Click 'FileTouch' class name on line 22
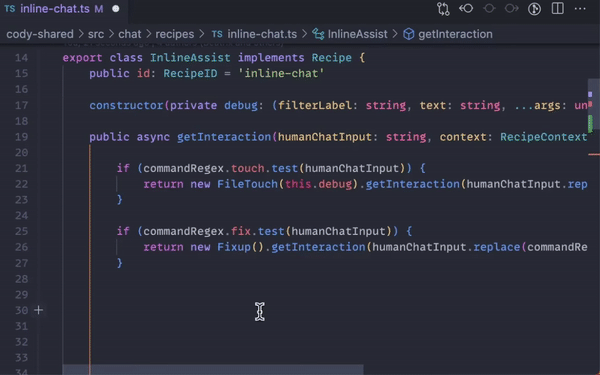 [x=247, y=184]
